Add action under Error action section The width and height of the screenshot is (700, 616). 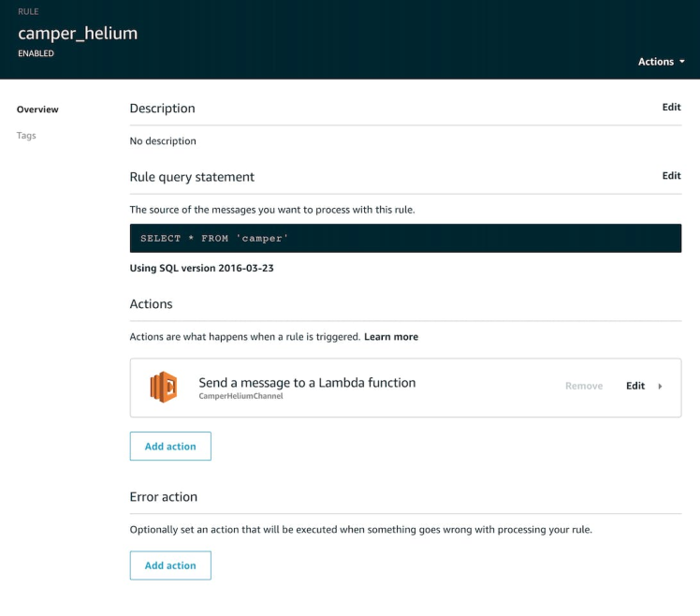click(x=170, y=565)
